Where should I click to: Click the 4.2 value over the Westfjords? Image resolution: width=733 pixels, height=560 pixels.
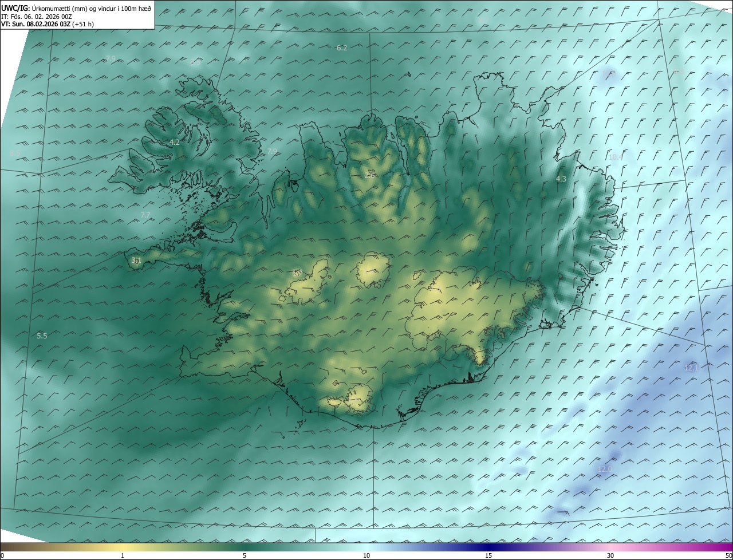tap(175, 142)
